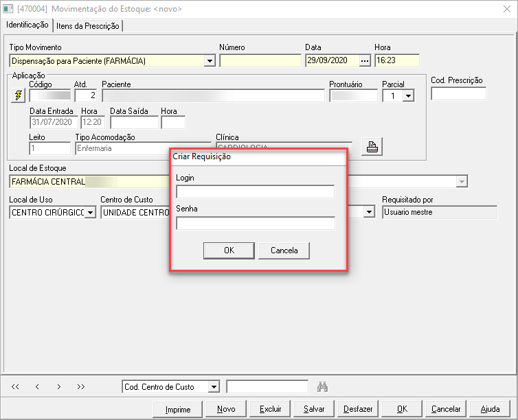The image size is (518, 420).
Task: Switch to Itens da Prescrição tab
Action: 88,26
